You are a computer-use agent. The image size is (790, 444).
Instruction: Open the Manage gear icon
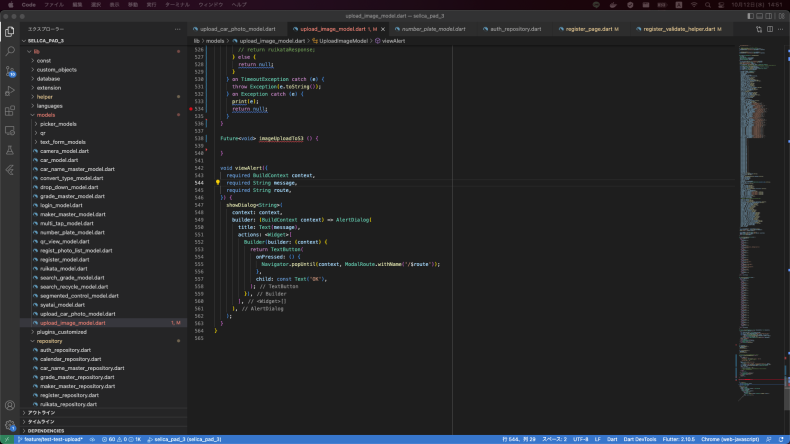(10, 425)
